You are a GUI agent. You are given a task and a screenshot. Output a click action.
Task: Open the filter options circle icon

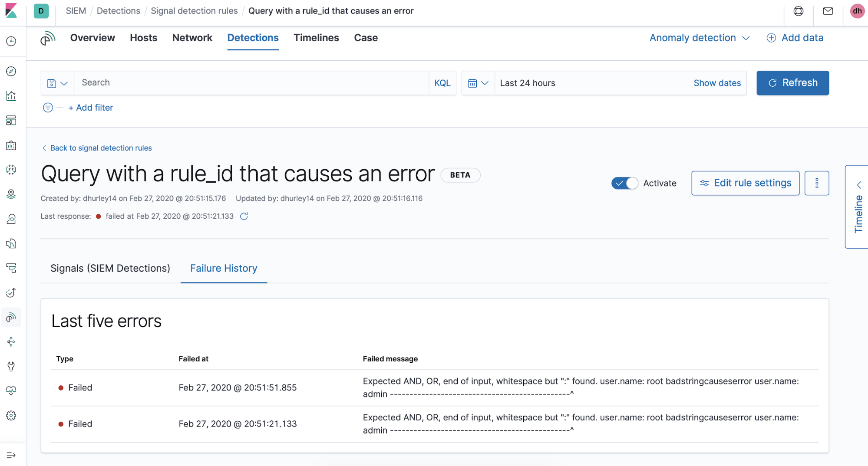pos(48,108)
